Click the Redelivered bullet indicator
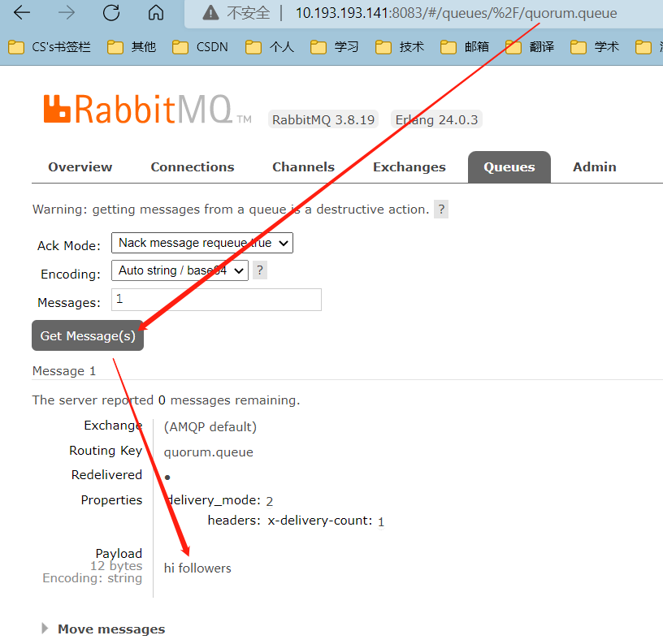This screenshot has width=663, height=644. coord(167,477)
